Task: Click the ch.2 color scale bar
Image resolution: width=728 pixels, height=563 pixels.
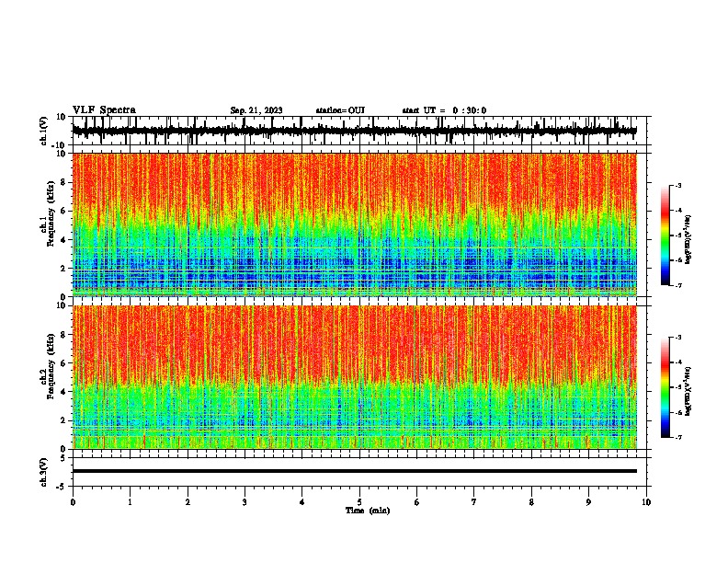Action: pyautogui.click(x=665, y=387)
